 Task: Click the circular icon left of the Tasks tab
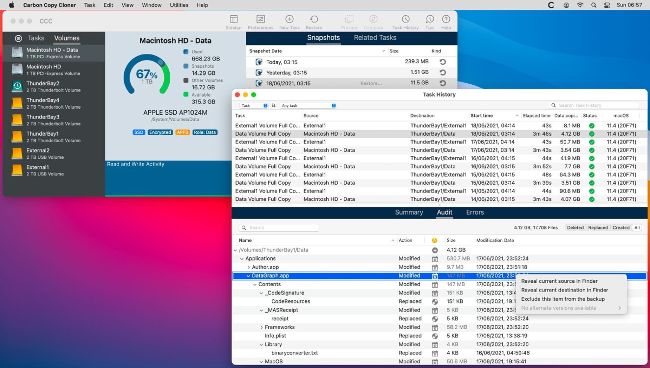[x=18, y=39]
